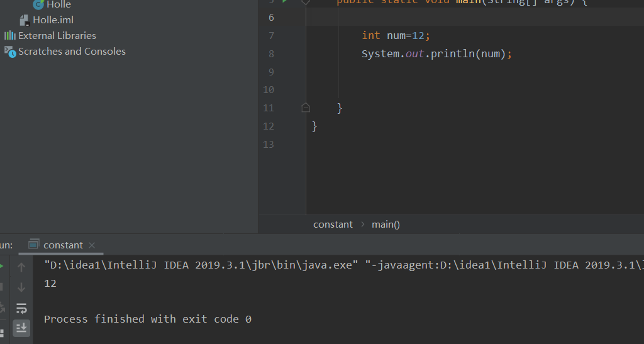Click the 'int' keyword on line 7
644x344 pixels.
pyautogui.click(x=371, y=36)
